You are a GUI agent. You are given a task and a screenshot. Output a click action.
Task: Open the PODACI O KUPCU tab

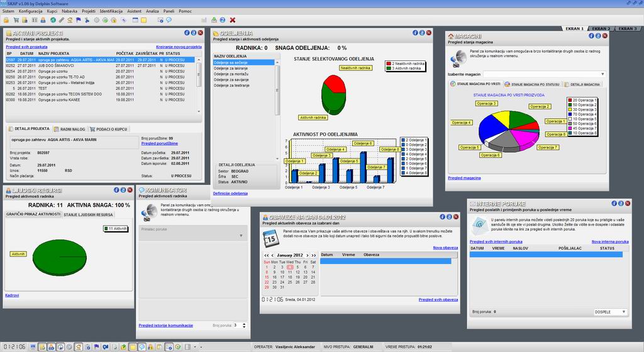tap(108, 129)
